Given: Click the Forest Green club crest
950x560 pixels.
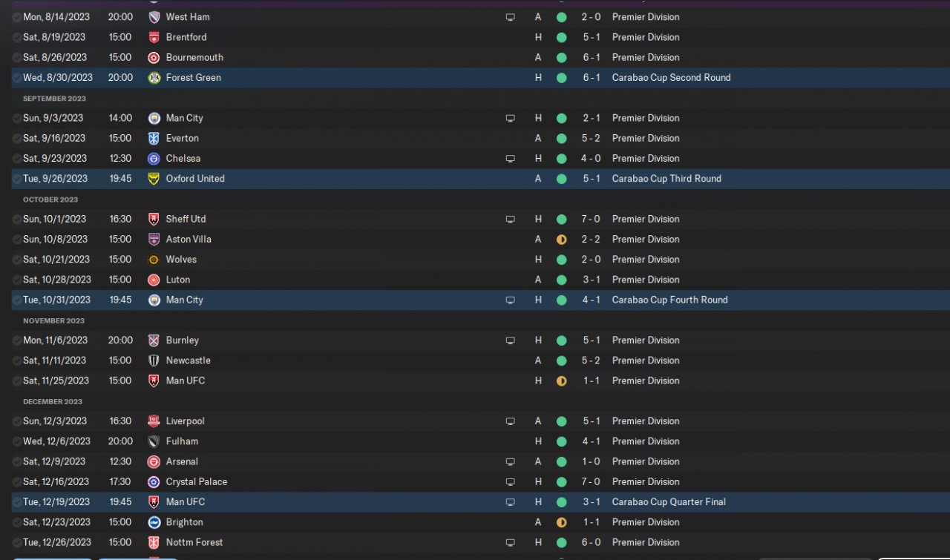Looking at the screenshot, I should click(154, 78).
